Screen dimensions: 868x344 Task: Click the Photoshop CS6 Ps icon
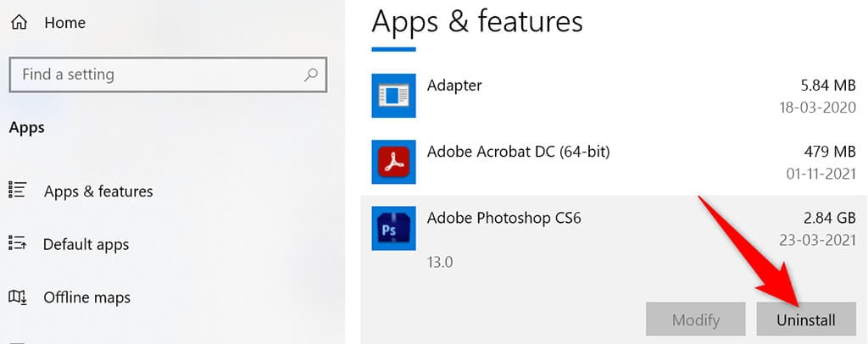click(393, 228)
